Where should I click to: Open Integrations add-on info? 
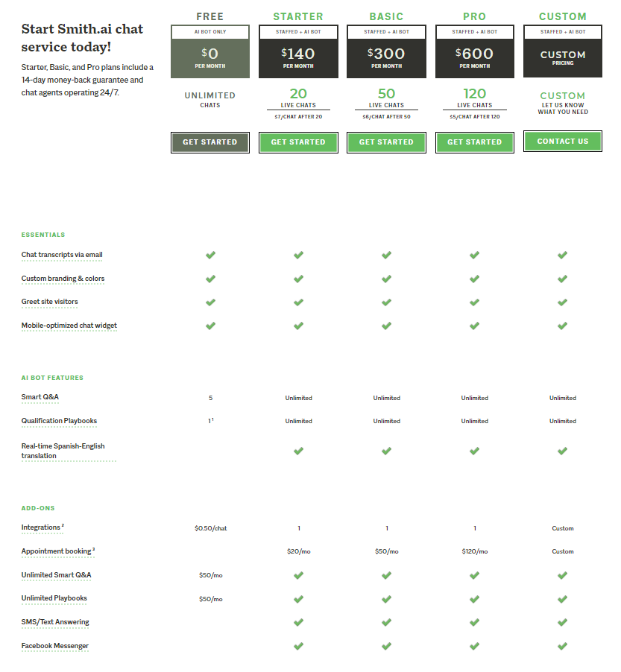[x=42, y=527]
